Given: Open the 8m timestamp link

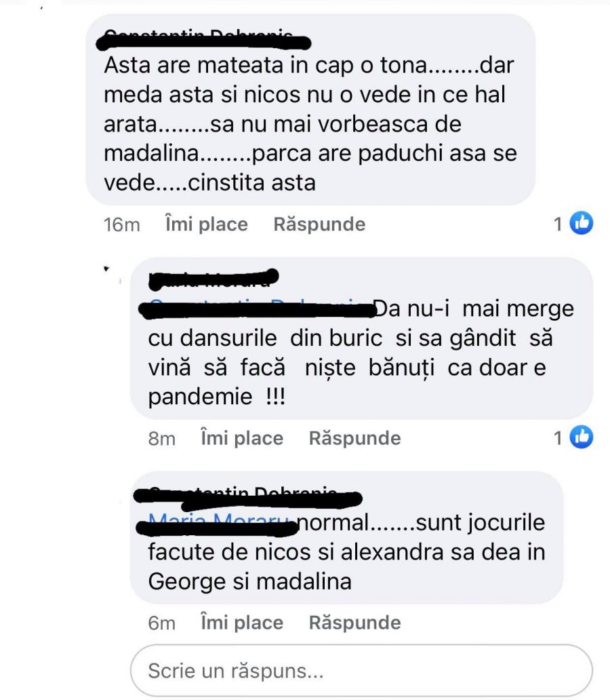Looking at the screenshot, I should (161, 438).
